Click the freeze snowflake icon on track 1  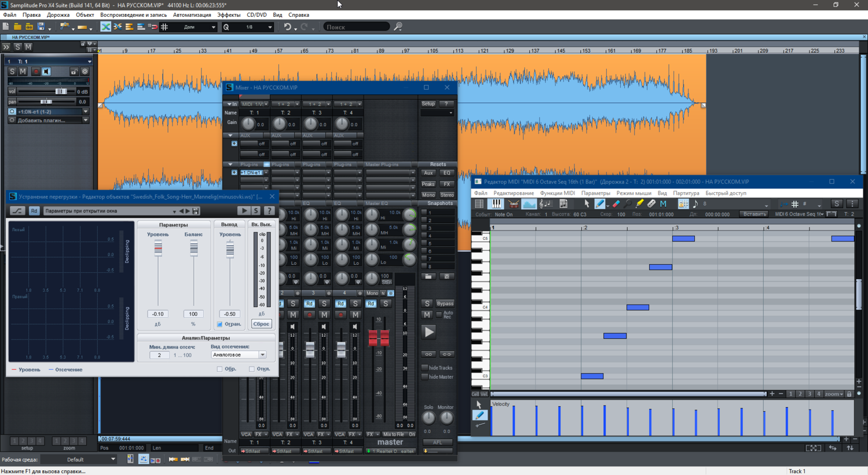click(85, 71)
